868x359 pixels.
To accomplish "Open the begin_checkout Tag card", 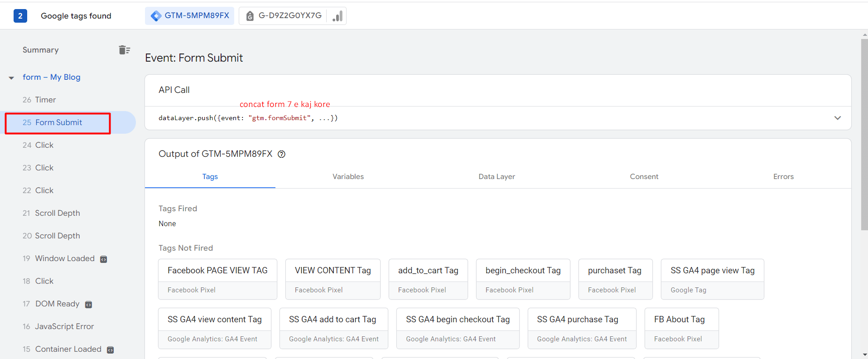I will pos(523,279).
